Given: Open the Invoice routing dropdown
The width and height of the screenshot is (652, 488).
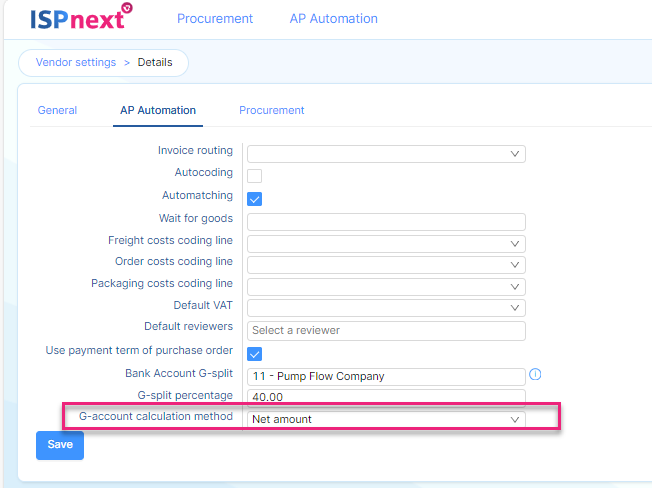Looking at the screenshot, I should point(386,154).
